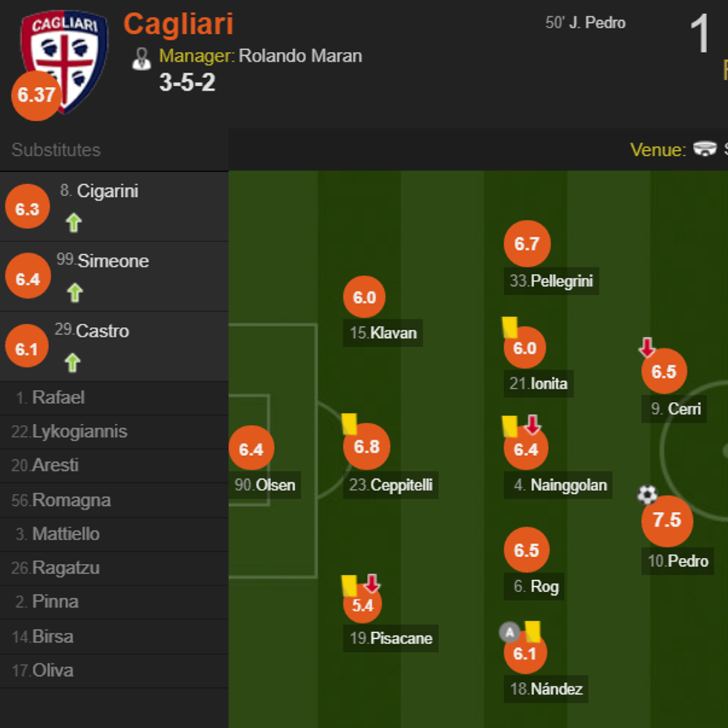Click Olsen's 6.4 rating circle

(x=251, y=449)
